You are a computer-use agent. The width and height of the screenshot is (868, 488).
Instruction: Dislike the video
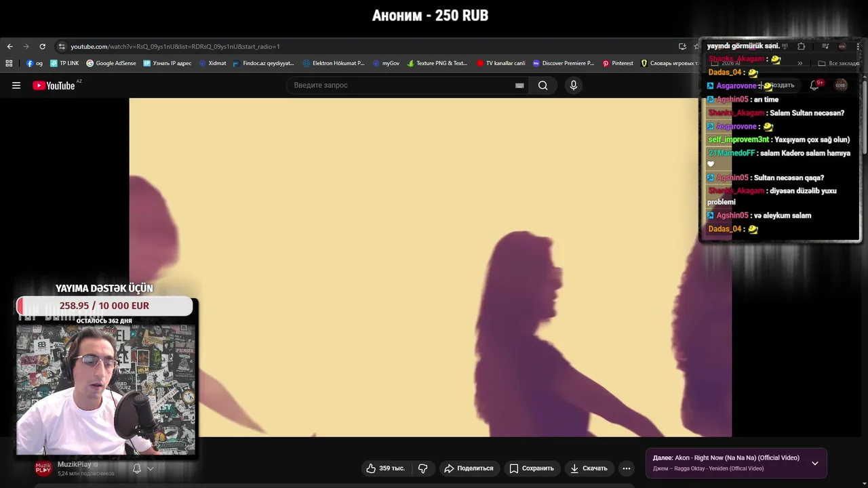pos(423,468)
